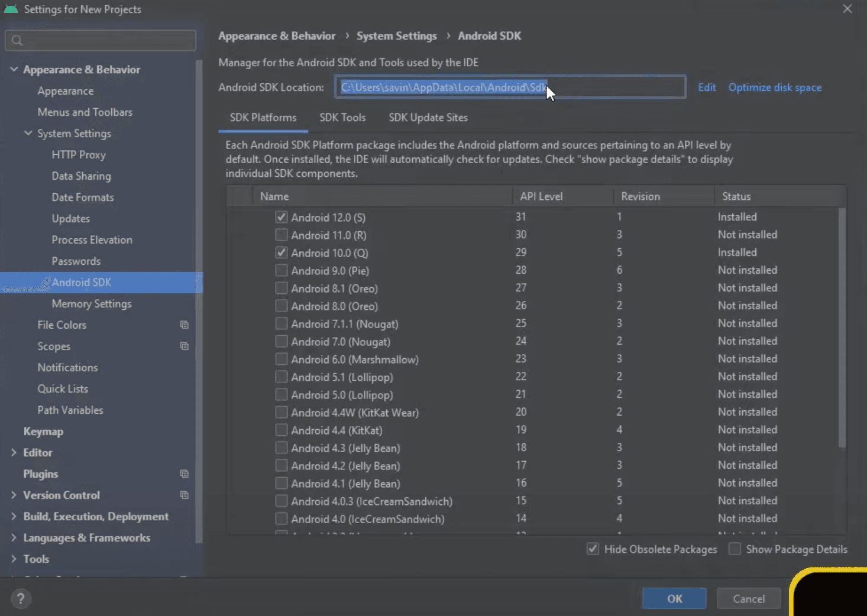Enable Show Package Details

(x=735, y=549)
